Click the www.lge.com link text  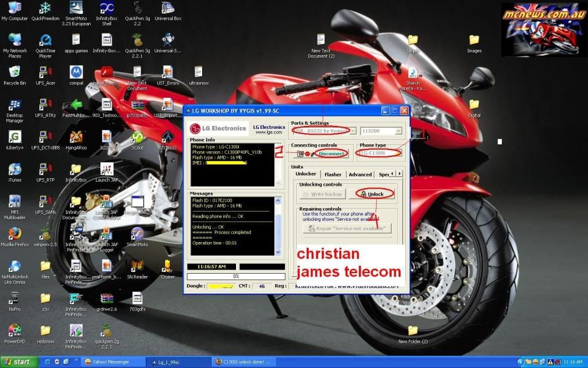click(269, 132)
